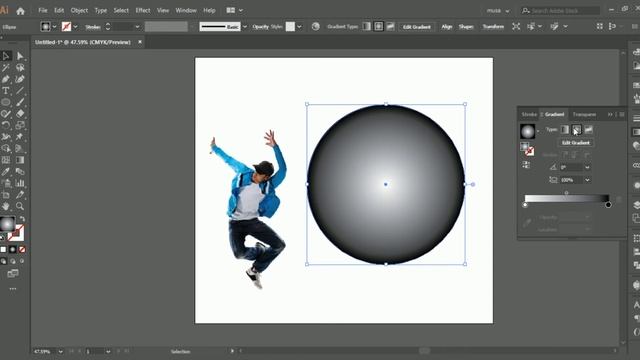Select the Scale tool

20,125
